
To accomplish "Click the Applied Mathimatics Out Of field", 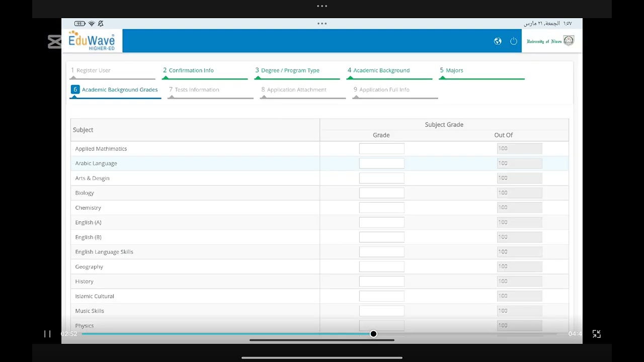I will coord(520,148).
